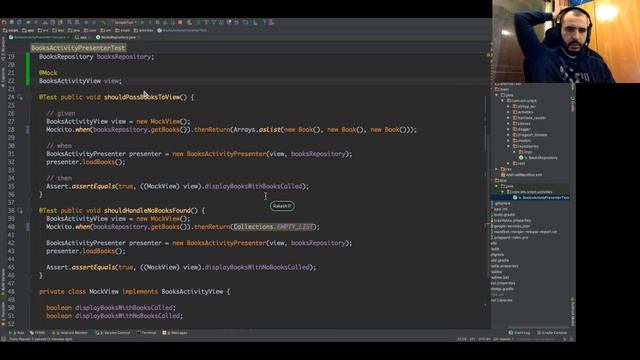Click loadBooks call on line 32
Screen dimensions: 640x360
[98, 162]
